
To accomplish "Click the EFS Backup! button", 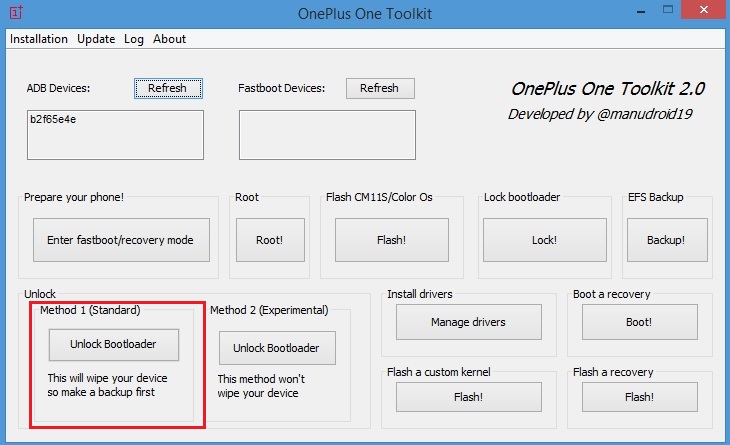I will (x=667, y=240).
